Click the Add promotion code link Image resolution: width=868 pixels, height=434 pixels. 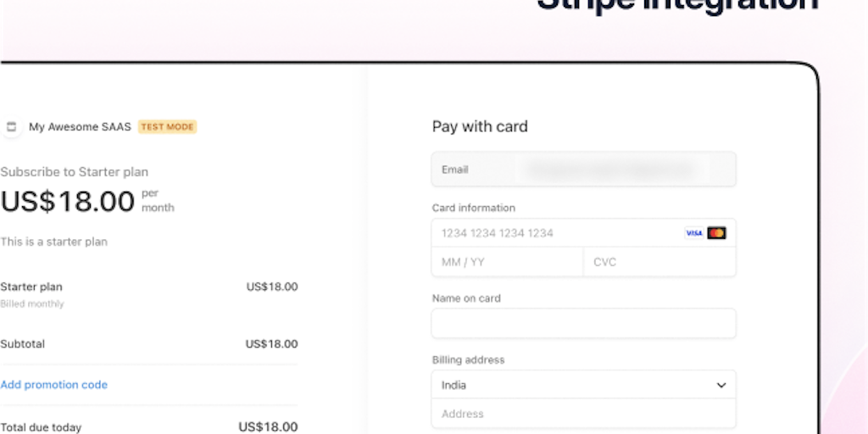[54, 385]
